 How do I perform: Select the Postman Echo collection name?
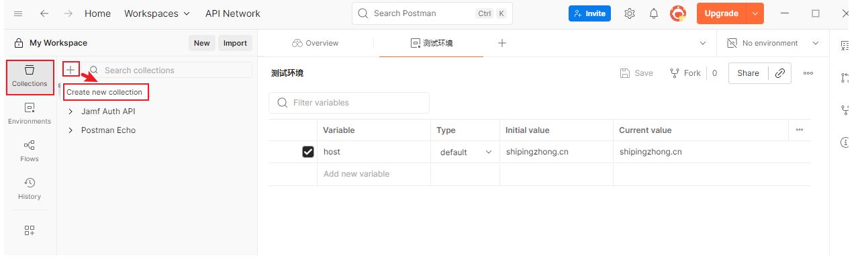tap(108, 130)
